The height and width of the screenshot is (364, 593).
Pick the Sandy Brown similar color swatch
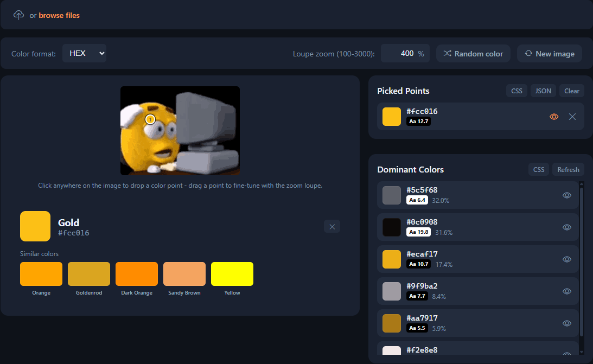tap(184, 273)
